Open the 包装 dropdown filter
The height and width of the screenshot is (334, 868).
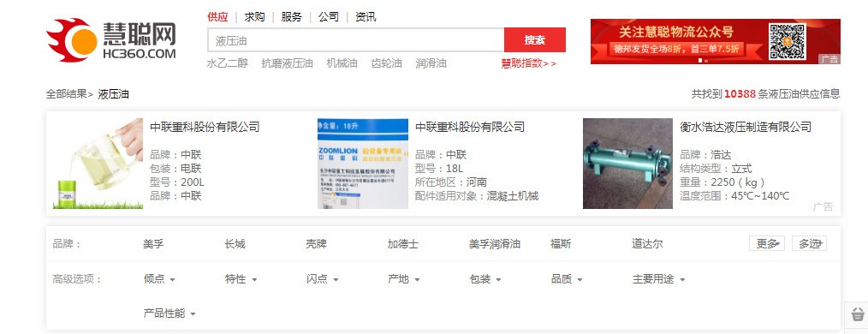tap(485, 279)
